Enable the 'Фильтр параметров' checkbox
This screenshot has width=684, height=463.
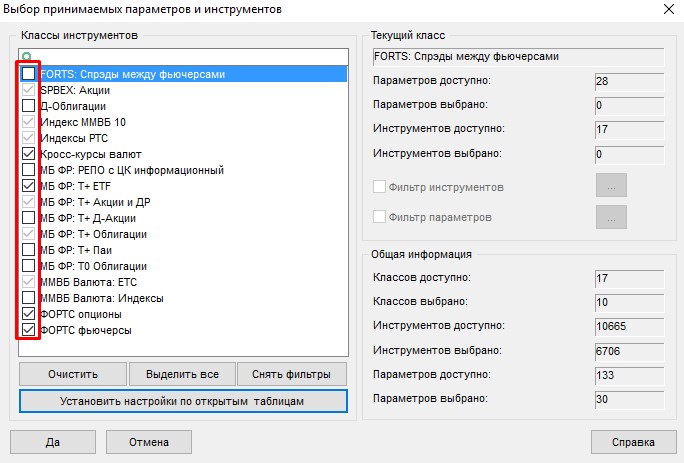tap(379, 217)
